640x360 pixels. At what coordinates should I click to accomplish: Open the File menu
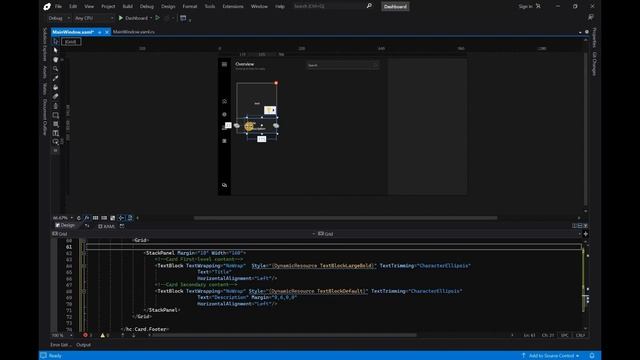tap(58, 7)
